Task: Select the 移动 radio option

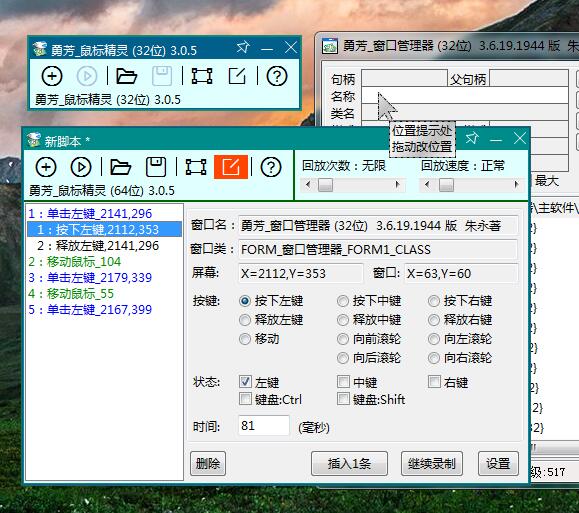Action: tap(245, 339)
